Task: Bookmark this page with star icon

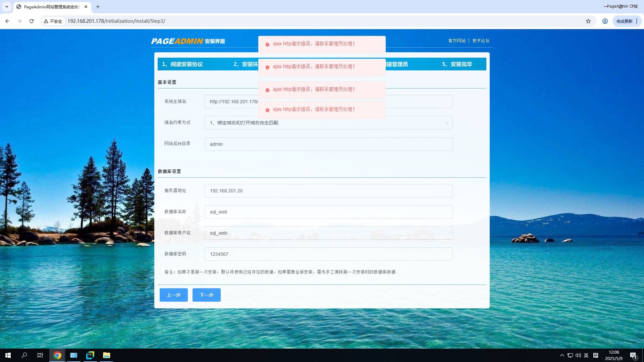Action: click(588, 21)
